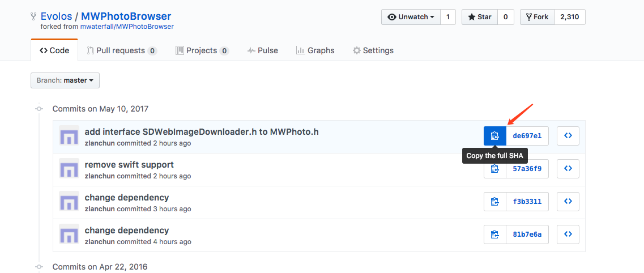644x273 pixels.
Task: Browse repository at commit f3b3311
Action: (x=568, y=202)
